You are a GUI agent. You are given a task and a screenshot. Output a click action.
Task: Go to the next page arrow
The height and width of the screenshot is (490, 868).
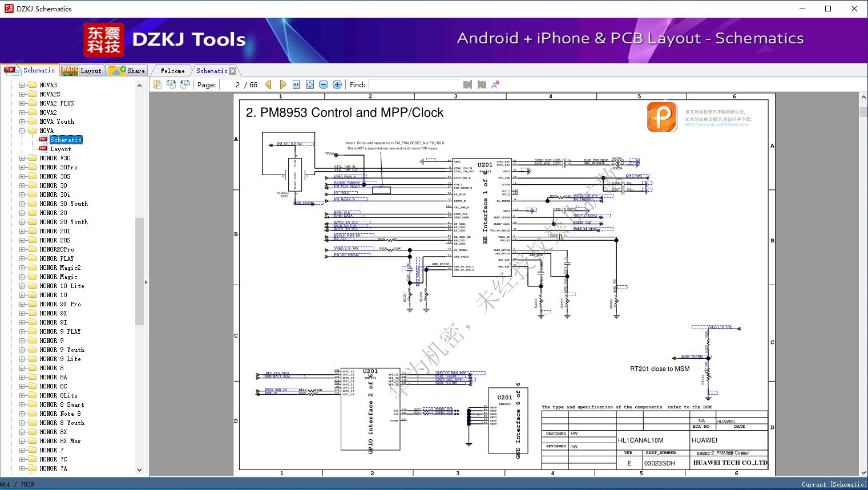(282, 84)
